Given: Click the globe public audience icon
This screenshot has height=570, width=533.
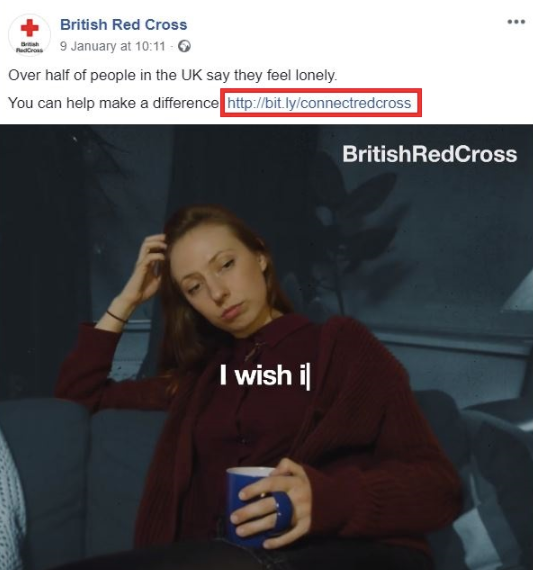Looking at the screenshot, I should pos(184,46).
